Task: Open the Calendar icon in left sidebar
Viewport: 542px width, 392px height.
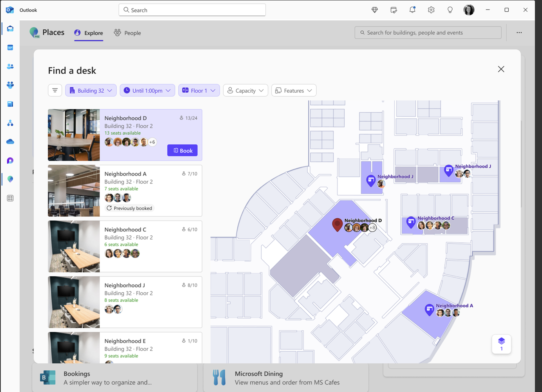Action: (x=10, y=48)
